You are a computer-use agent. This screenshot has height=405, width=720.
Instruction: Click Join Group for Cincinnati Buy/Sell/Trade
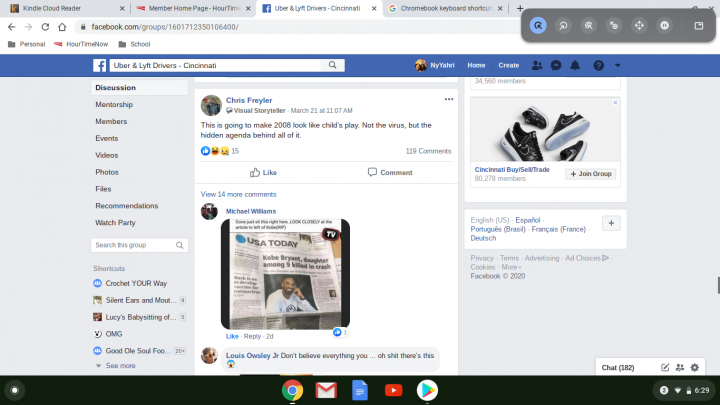coord(591,174)
